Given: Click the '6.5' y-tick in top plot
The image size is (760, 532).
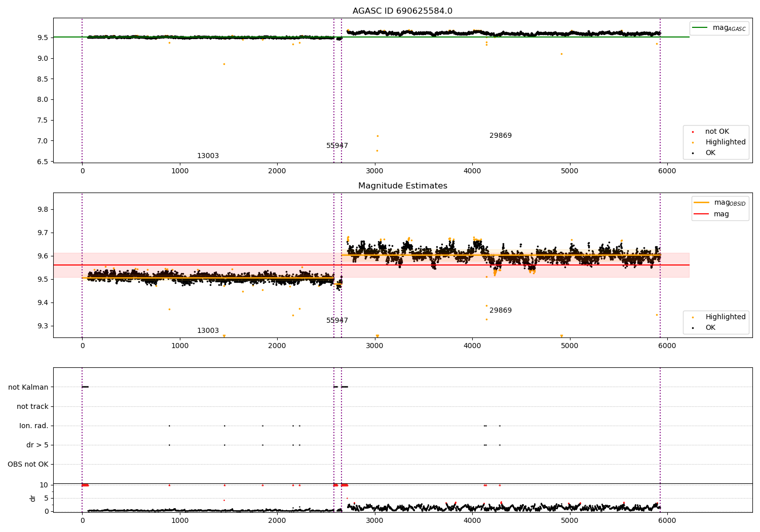Looking at the screenshot, I should (43, 162).
